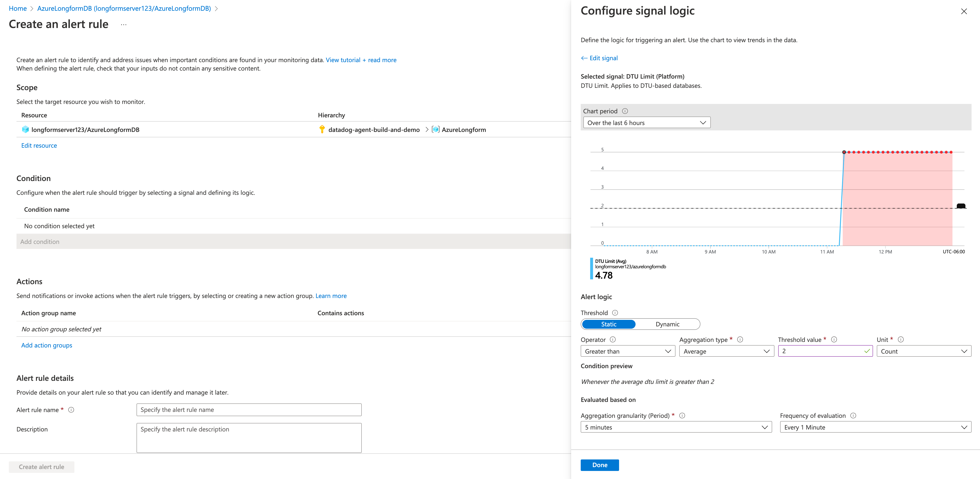
Task: Click the Aggregation type info icon
Action: pos(740,339)
